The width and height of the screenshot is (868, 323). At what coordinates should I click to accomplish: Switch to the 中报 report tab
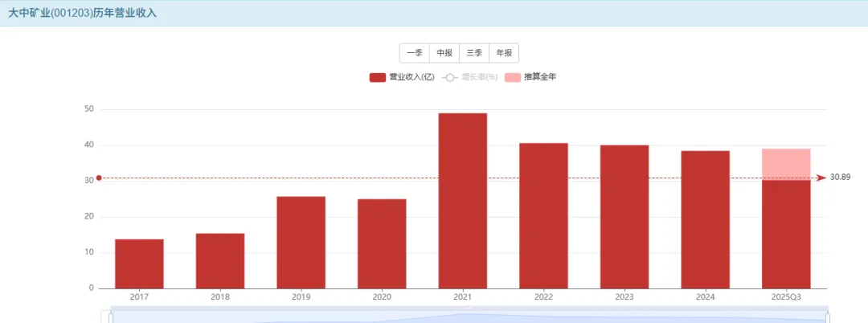pyautogui.click(x=444, y=53)
